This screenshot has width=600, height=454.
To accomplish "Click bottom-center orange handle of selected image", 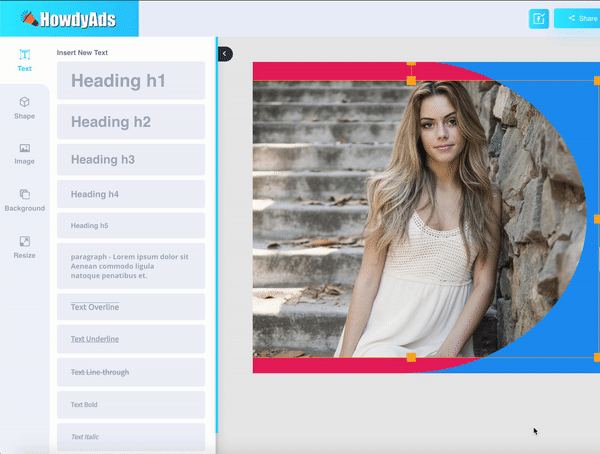I will pyautogui.click(x=411, y=357).
